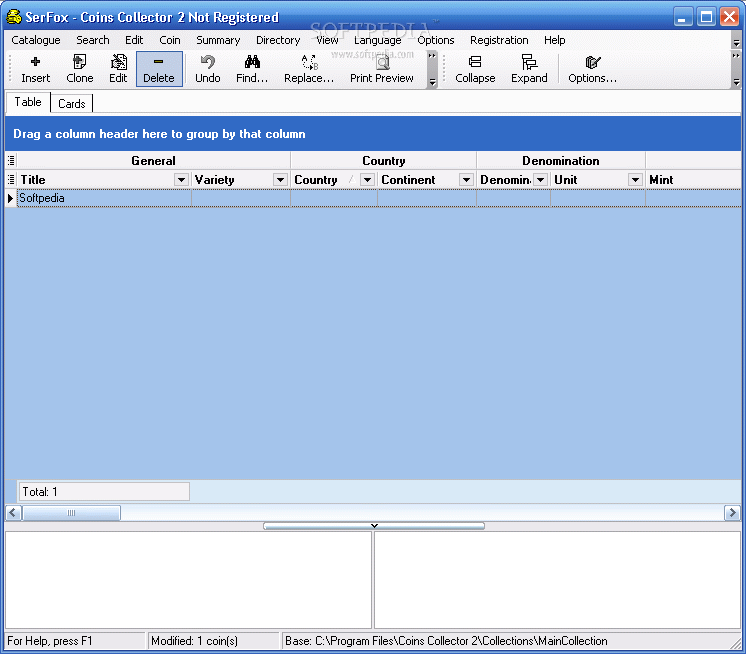Select the Softpedia title cell

(104, 198)
